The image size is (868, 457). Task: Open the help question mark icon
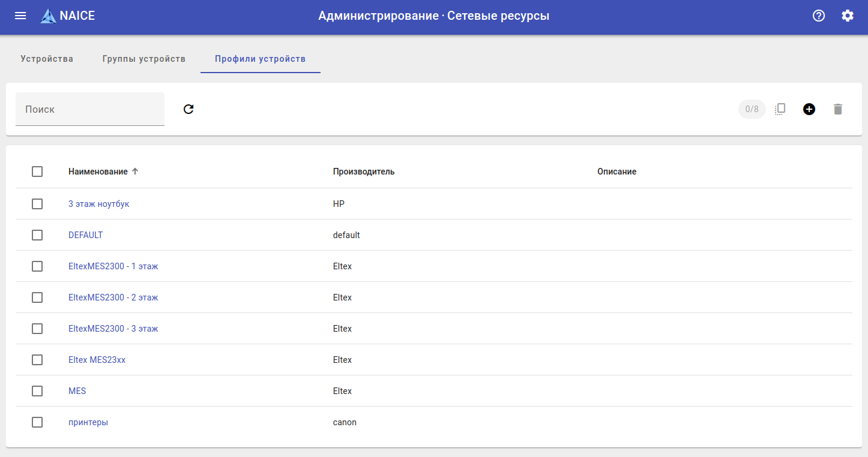pos(819,16)
